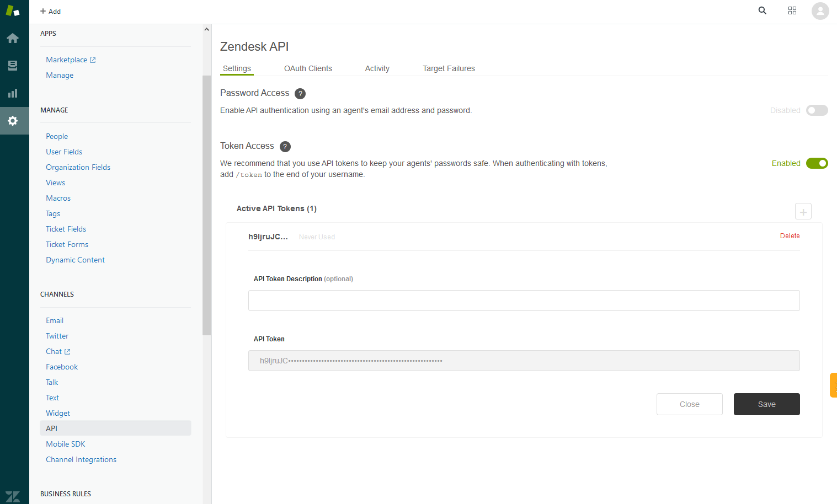Open the Zendesk products grid icon
Screen dimensions: 837x504
point(792,10)
